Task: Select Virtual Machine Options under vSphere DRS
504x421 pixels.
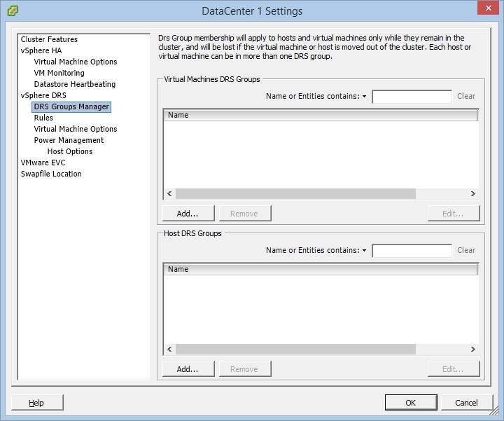Action: (76, 129)
